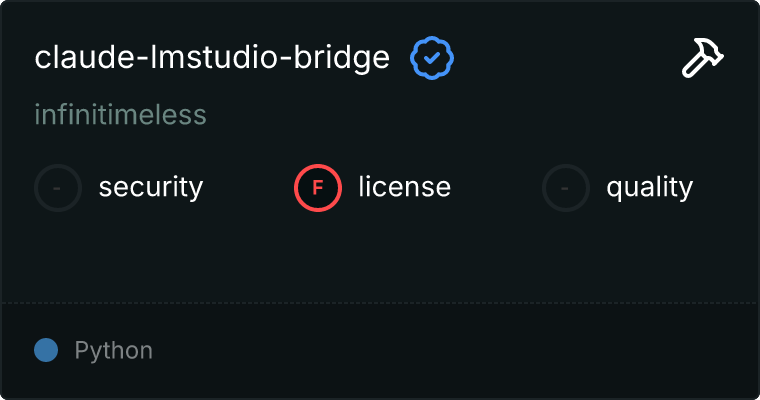Open the claude-lmstudio-bridge title link

(x=212, y=58)
